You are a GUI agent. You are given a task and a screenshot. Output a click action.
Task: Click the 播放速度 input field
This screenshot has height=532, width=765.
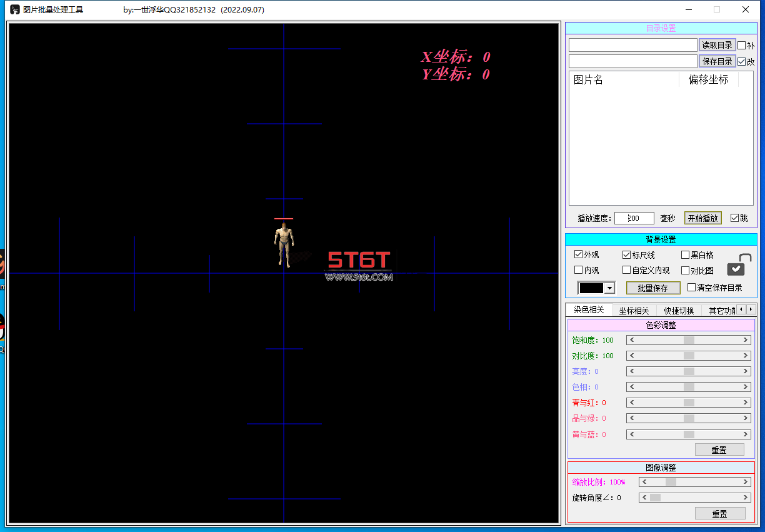tap(634, 218)
